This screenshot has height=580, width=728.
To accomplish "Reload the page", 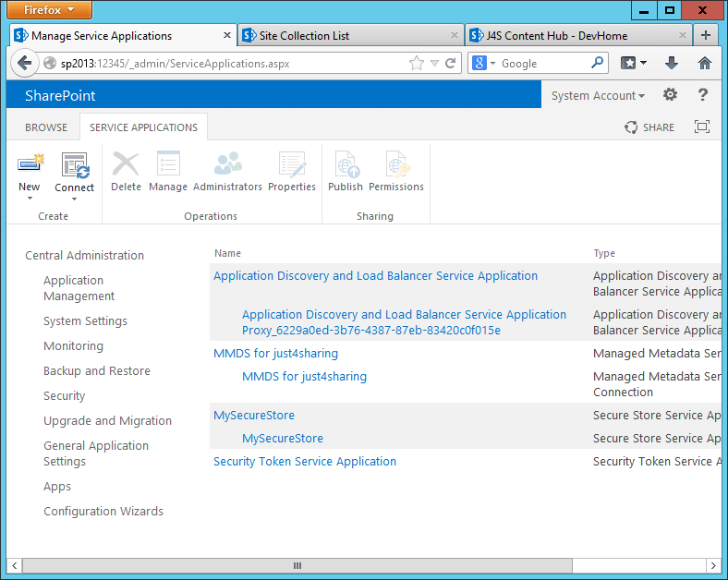I will click(450, 63).
